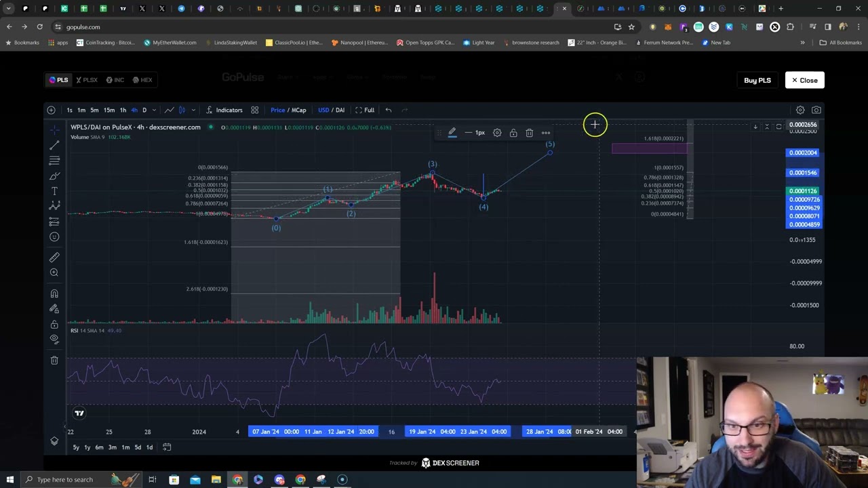Set date range to 5d
This screenshot has width=868, height=488.
click(x=138, y=447)
